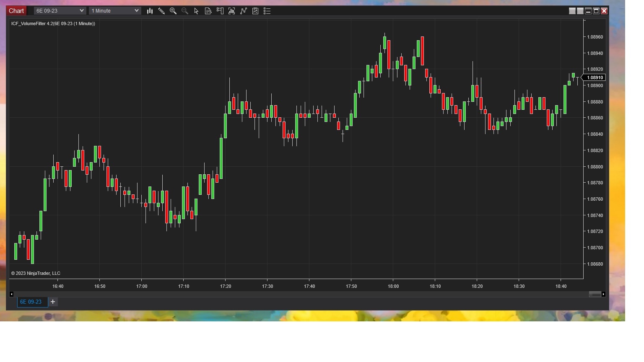
Task: Expand the 1 Minute interval dropdown
Action: click(x=114, y=10)
